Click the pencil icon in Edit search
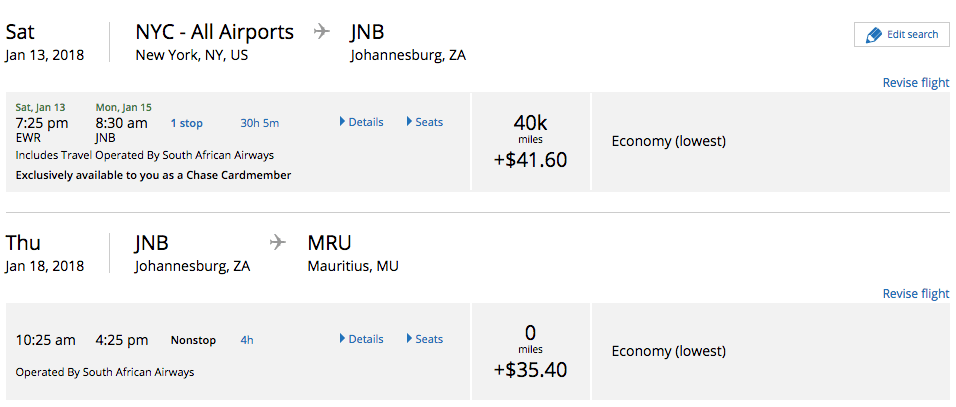The height and width of the screenshot is (407, 956). [x=874, y=35]
